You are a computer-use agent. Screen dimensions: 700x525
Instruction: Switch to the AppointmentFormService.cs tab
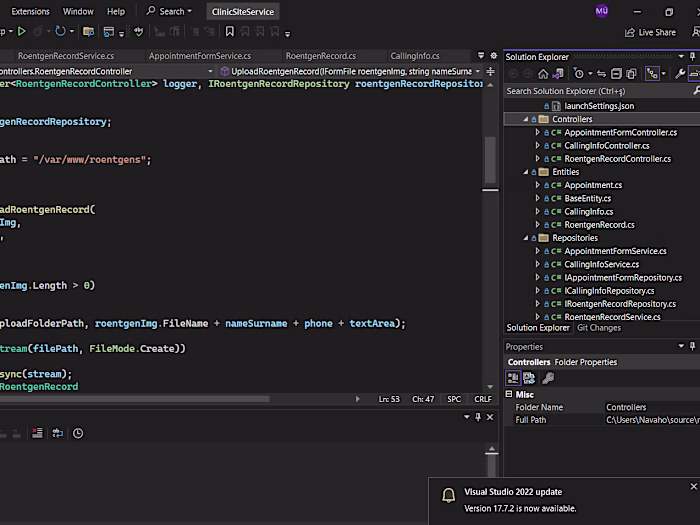(200, 56)
